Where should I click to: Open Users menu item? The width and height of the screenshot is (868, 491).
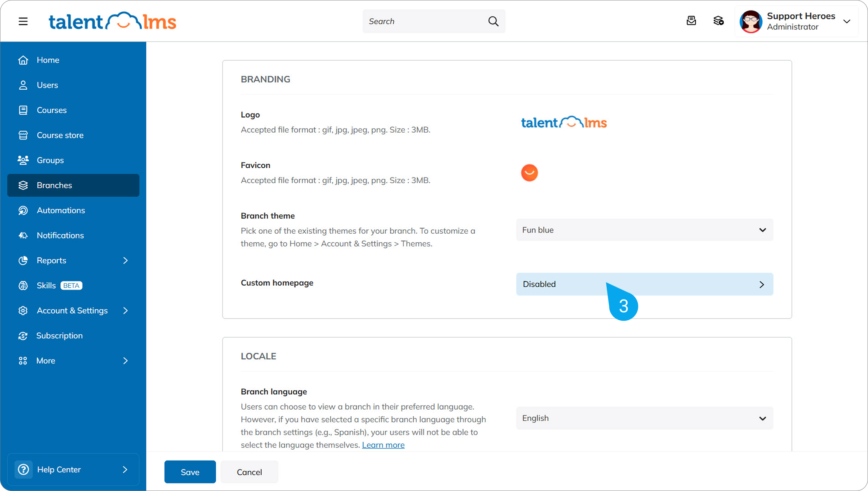pos(73,85)
